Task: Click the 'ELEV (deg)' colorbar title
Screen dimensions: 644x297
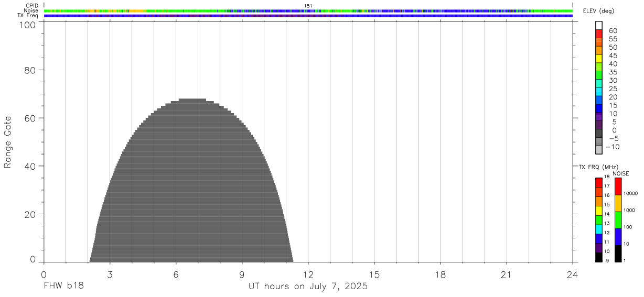Action: [599, 11]
